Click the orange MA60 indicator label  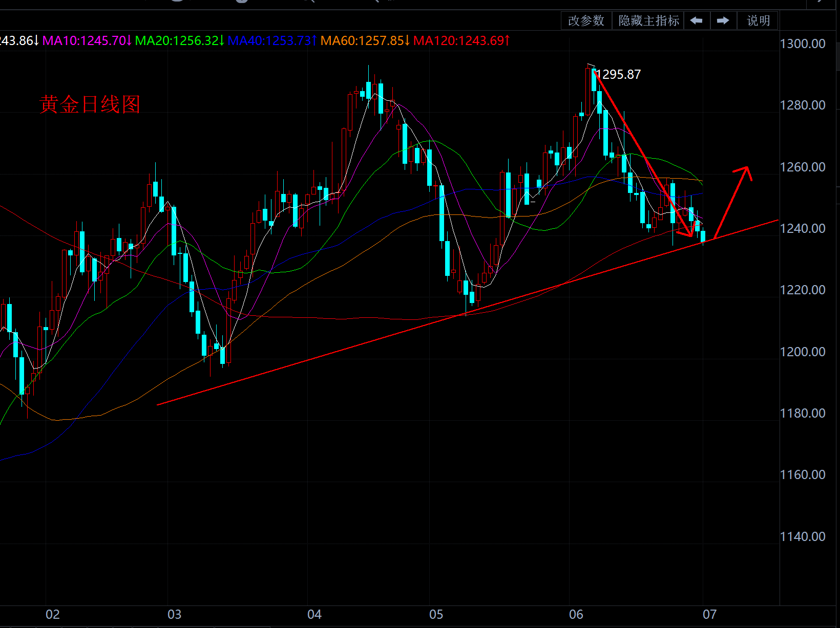(365, 40)
